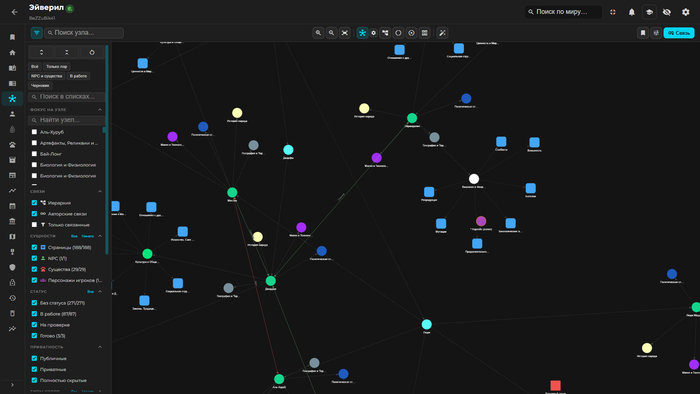Select the concentric layout icon in toolbar

tap(412, 33)
